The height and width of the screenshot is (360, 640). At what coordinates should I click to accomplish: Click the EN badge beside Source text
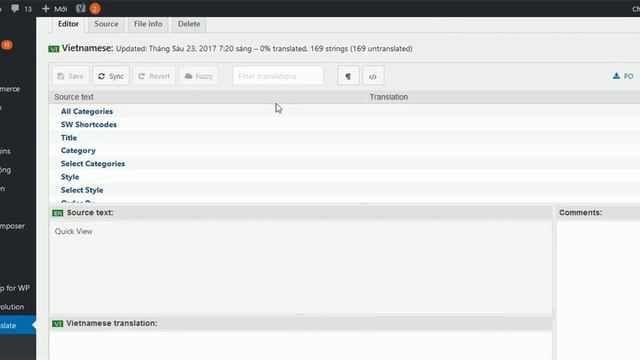click(x=58, y=213)
